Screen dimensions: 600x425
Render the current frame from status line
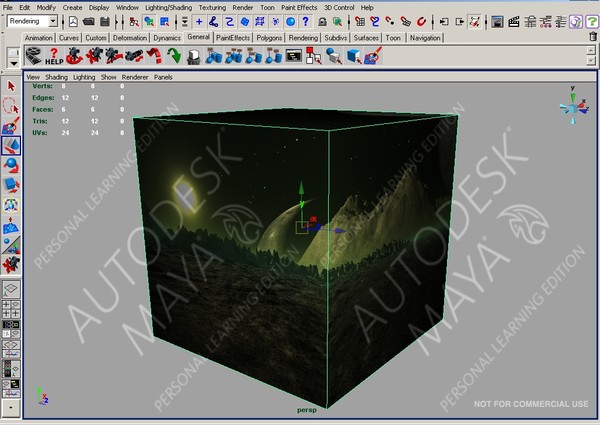coord(497,22)
